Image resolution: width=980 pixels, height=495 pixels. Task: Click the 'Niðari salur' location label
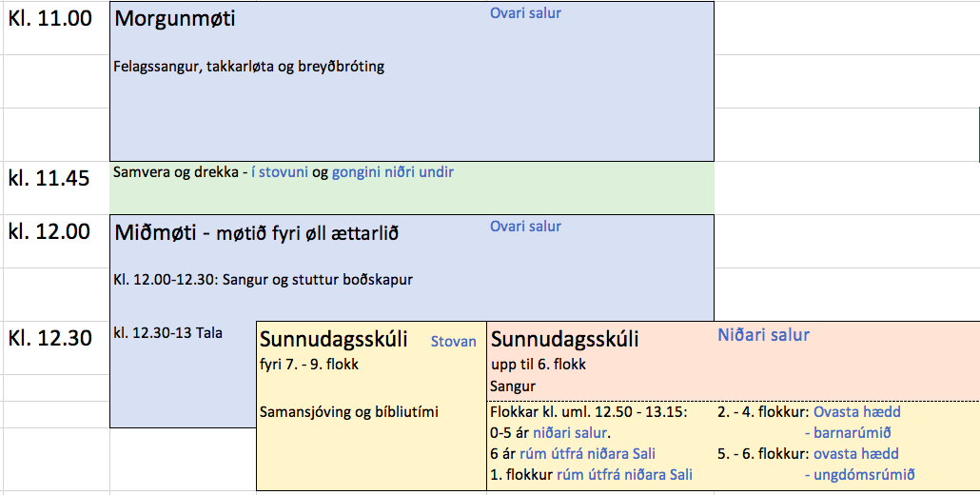763,335
